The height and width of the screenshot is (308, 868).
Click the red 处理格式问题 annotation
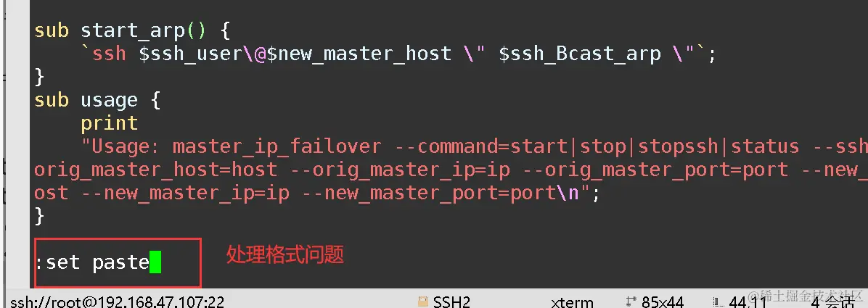285,255
